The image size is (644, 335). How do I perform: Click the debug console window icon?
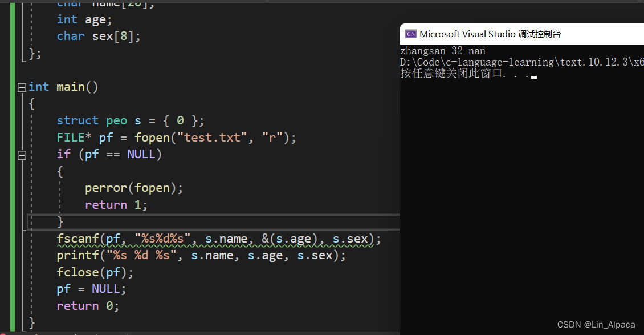click(411, 34)
